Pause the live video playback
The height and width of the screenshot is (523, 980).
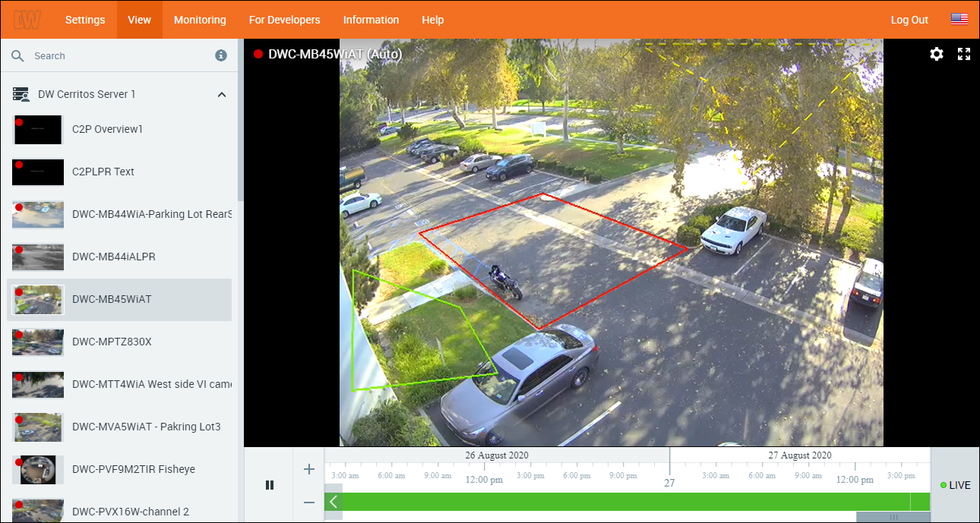click(269, 485)
